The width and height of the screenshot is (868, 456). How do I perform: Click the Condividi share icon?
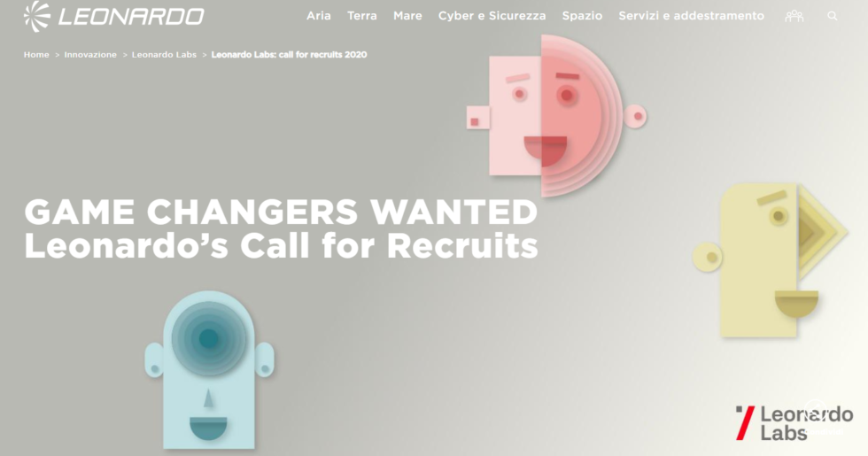(816, 410)
